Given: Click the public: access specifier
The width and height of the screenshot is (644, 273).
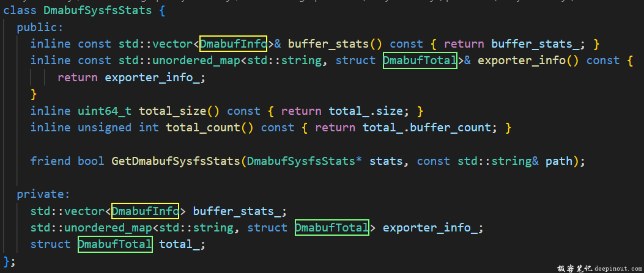Looking at the screenshot, I should click(x=40, y=27).
